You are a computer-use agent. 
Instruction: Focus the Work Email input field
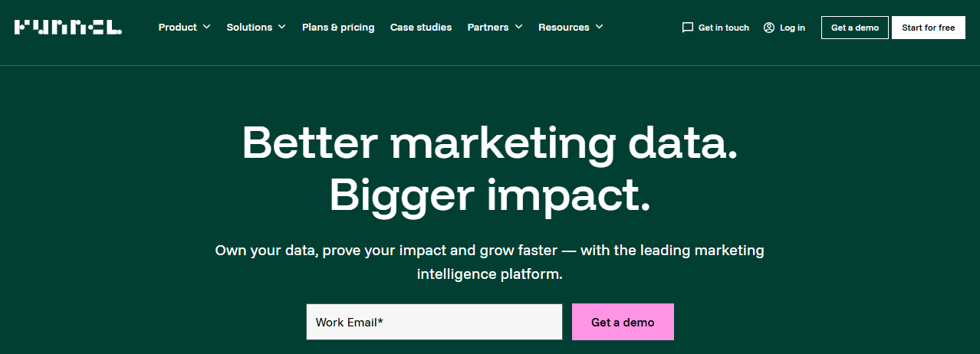tap(434, 322)
